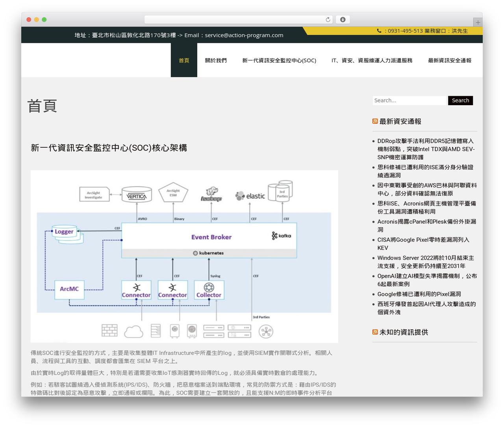
Task: Click the green fullscreen window button
Action: pos(44,20)
